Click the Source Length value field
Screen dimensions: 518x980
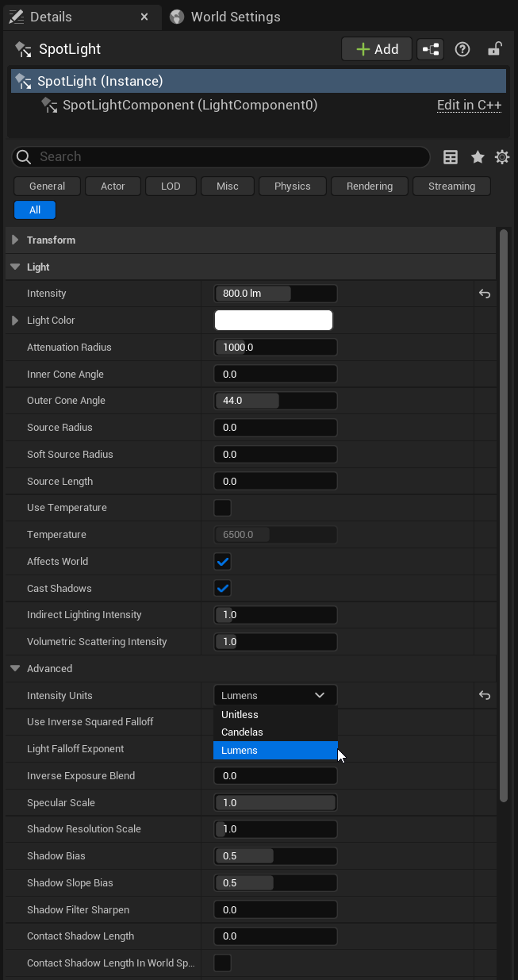(276, 482)
